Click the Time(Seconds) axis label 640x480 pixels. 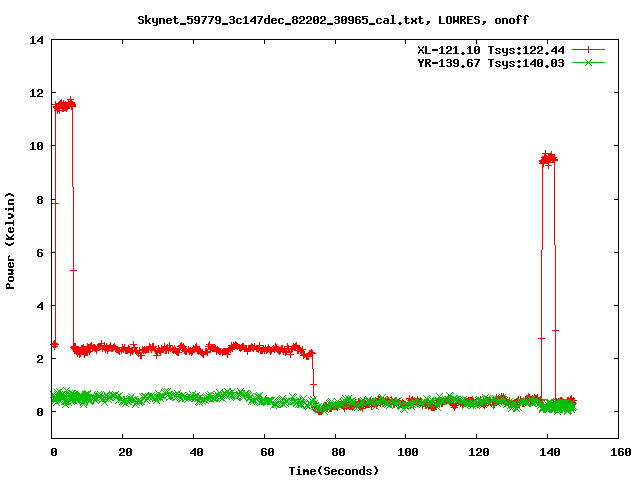[333, 471]
